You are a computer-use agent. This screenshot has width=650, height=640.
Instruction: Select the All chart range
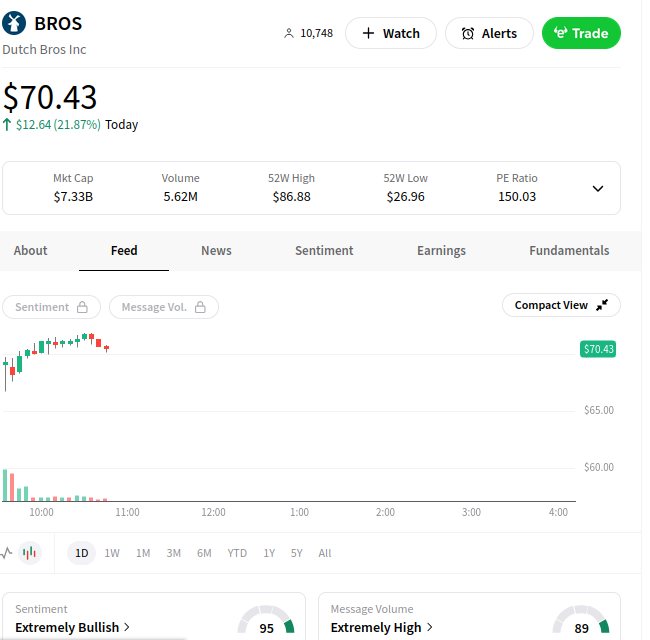[325, 553]
